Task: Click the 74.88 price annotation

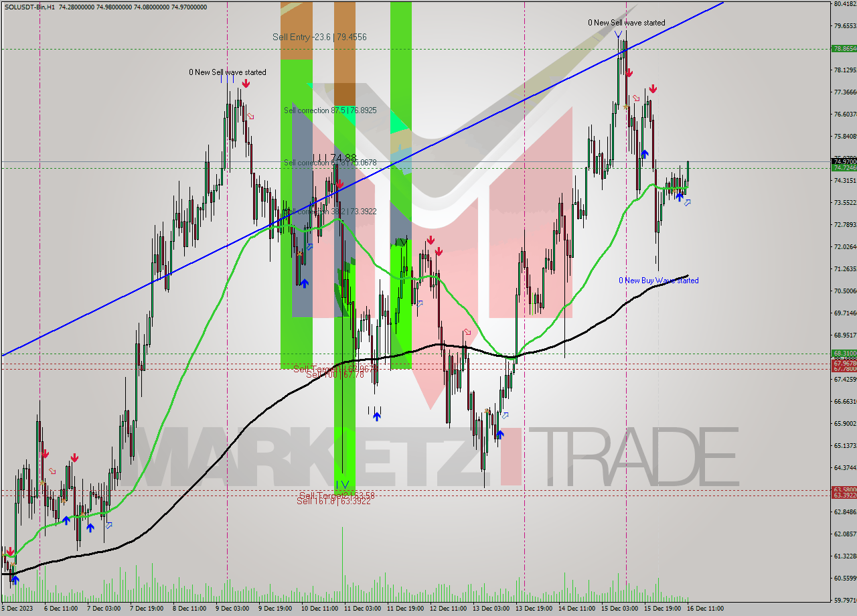Action: coord(343,158)
